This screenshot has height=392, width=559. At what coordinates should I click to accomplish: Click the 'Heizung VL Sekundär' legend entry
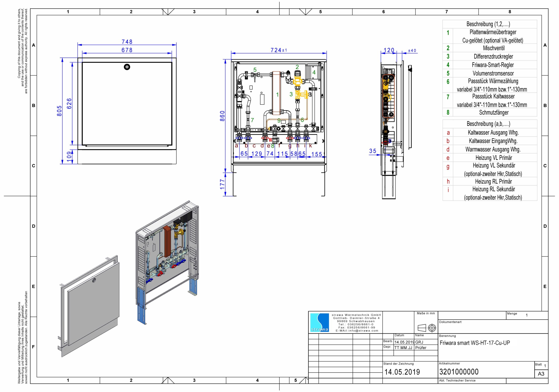tap(494, 166)
